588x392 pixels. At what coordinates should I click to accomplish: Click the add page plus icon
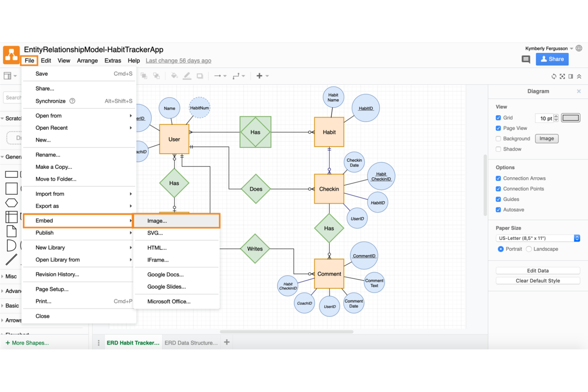(x=227, y=342)
